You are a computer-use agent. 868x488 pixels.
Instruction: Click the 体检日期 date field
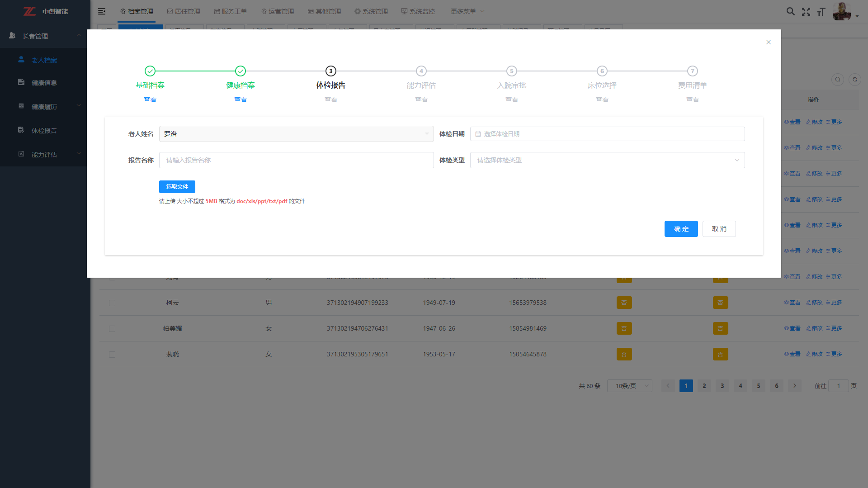[607, 134]
